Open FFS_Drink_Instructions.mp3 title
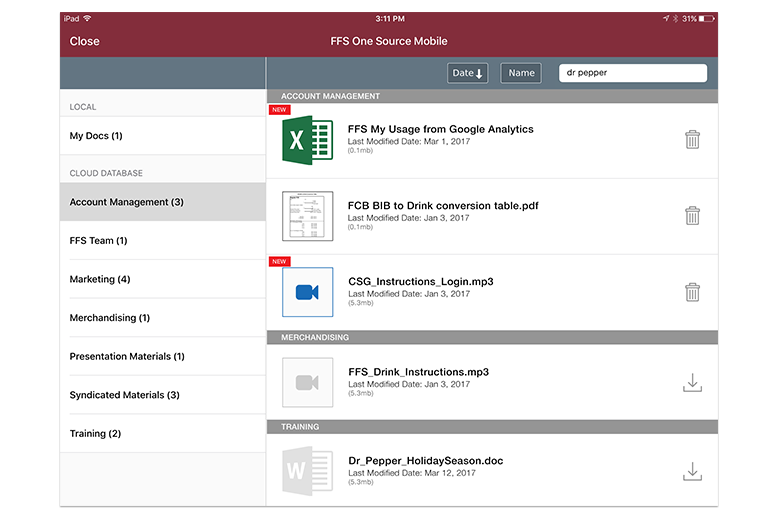Viewport: 780px width, 520px height. click(x=418, y=372)
